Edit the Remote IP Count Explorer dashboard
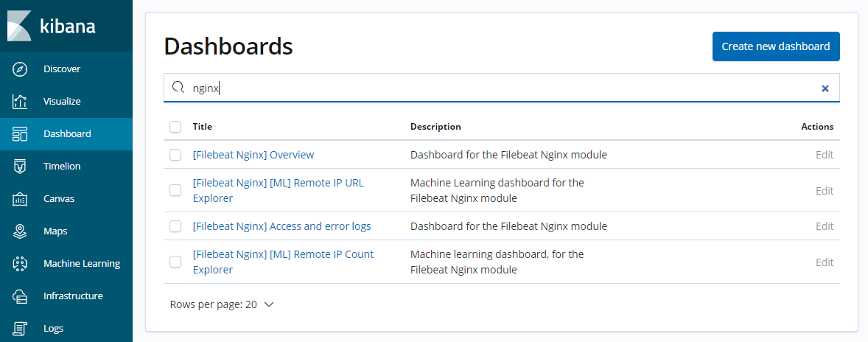Viewport: 868px width, 342px height. click(x=825, y=262)
